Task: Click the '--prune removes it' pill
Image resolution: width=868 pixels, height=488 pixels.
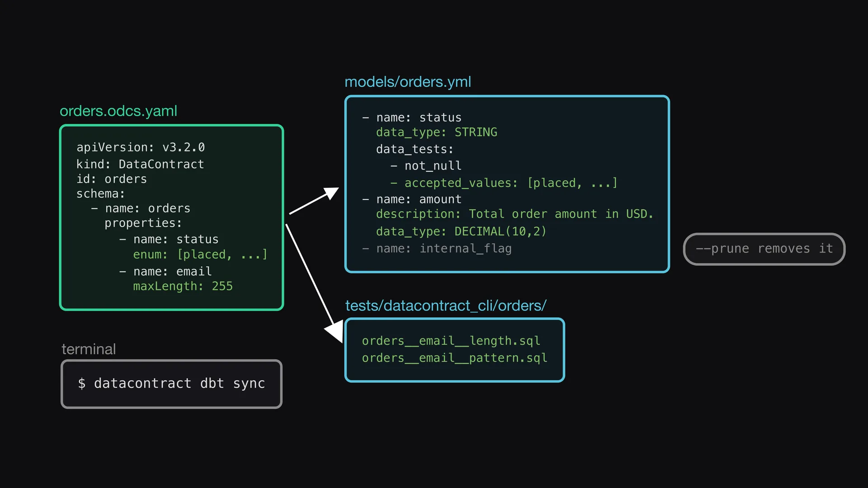Action: (764, 249)
